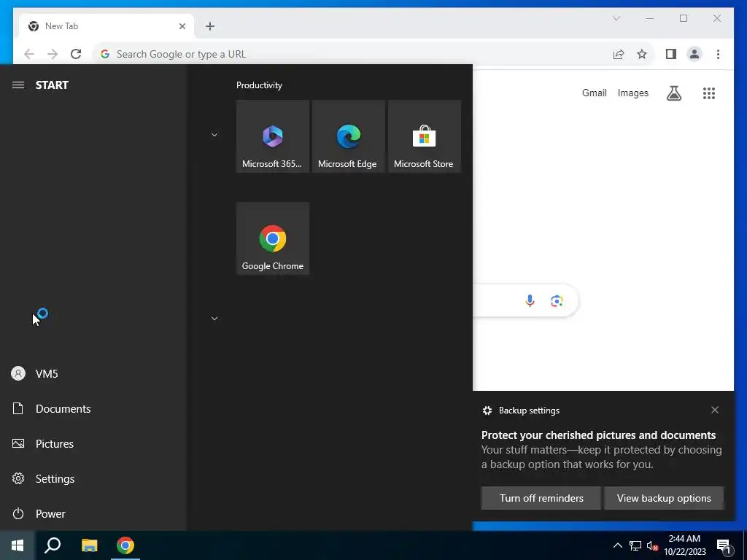This screenshot has width=747, height=560.
Task: Click the Productivity group heading
Action: click(x=259, y=85)
